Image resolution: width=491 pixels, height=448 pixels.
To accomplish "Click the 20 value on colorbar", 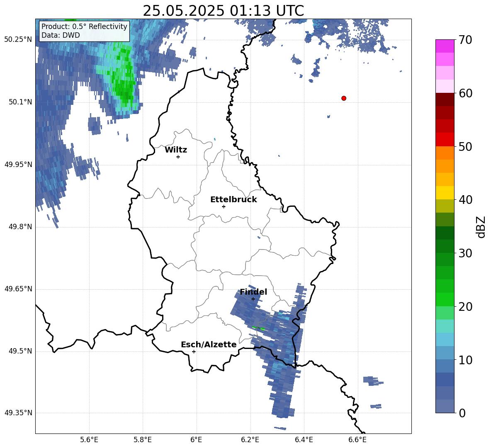I will [x=465, y=307].
